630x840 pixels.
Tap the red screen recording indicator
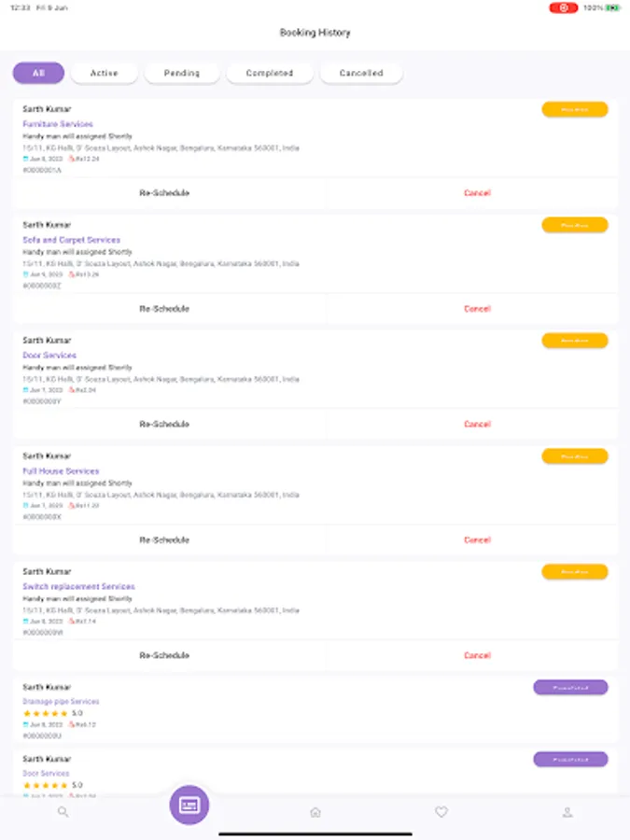pos(563,7)
